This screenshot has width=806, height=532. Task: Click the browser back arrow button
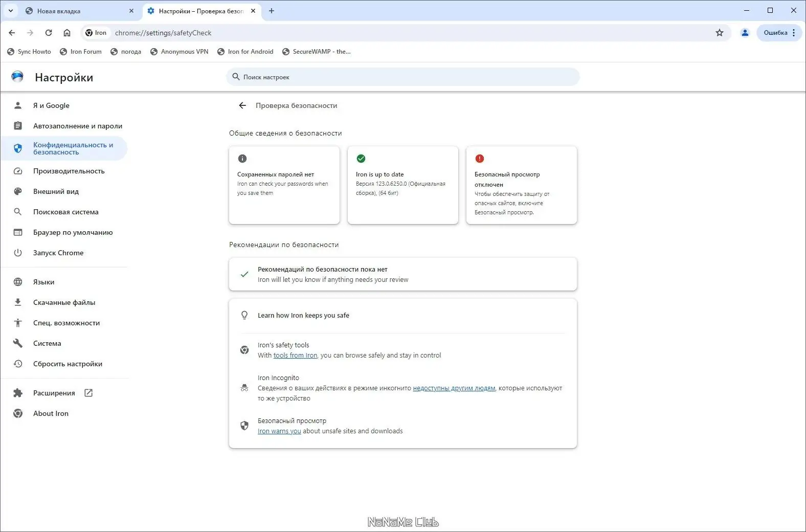click(x=12, y=33)
